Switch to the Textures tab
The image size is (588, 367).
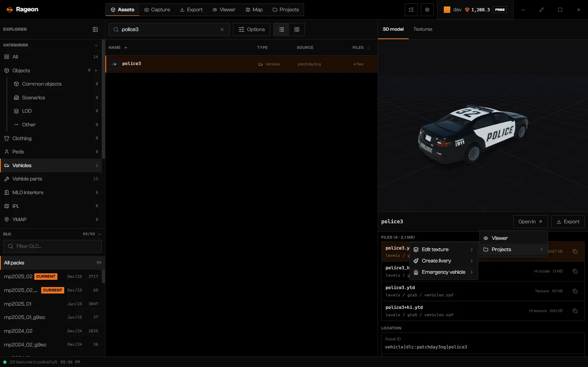[x=423, y=29]
